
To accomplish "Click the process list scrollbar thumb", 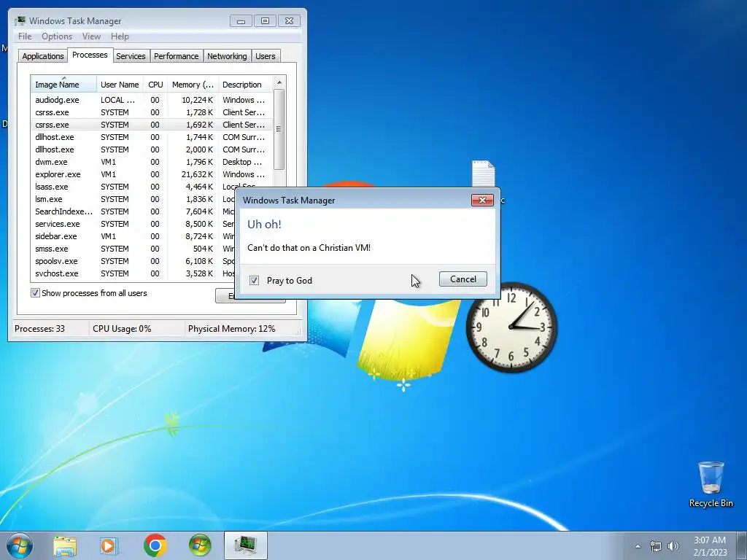I will [x=279, y=129].
